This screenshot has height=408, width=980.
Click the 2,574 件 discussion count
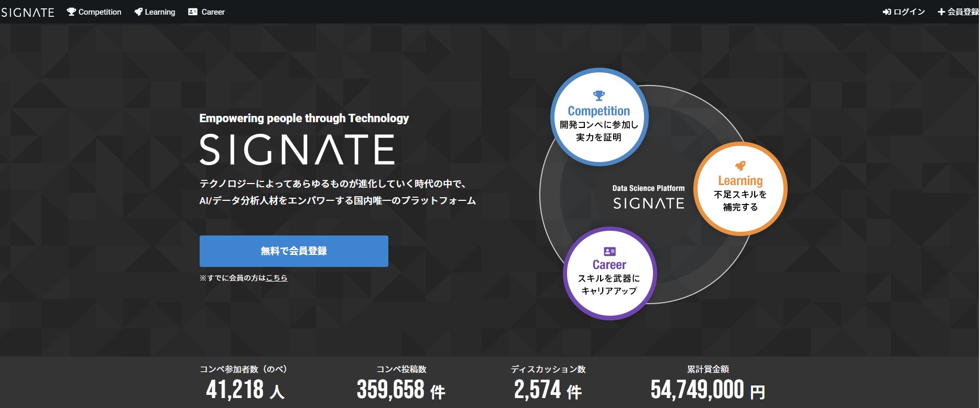pos(548,390)
